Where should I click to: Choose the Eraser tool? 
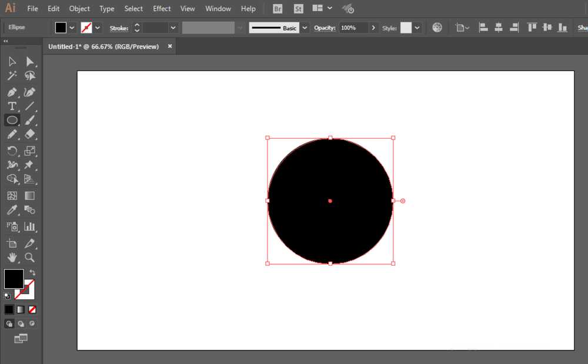coord(30,135)
